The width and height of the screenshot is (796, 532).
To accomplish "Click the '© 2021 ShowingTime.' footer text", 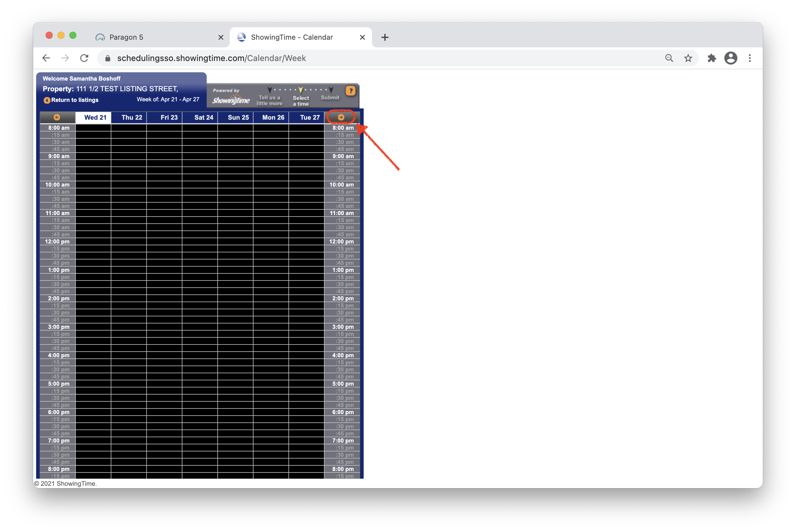I will tap(65, 483).
